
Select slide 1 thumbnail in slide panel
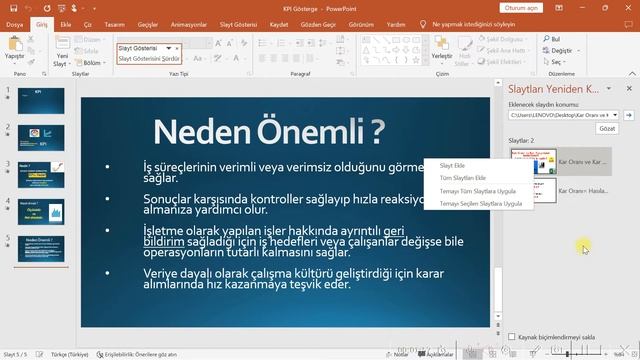point(41,101)
